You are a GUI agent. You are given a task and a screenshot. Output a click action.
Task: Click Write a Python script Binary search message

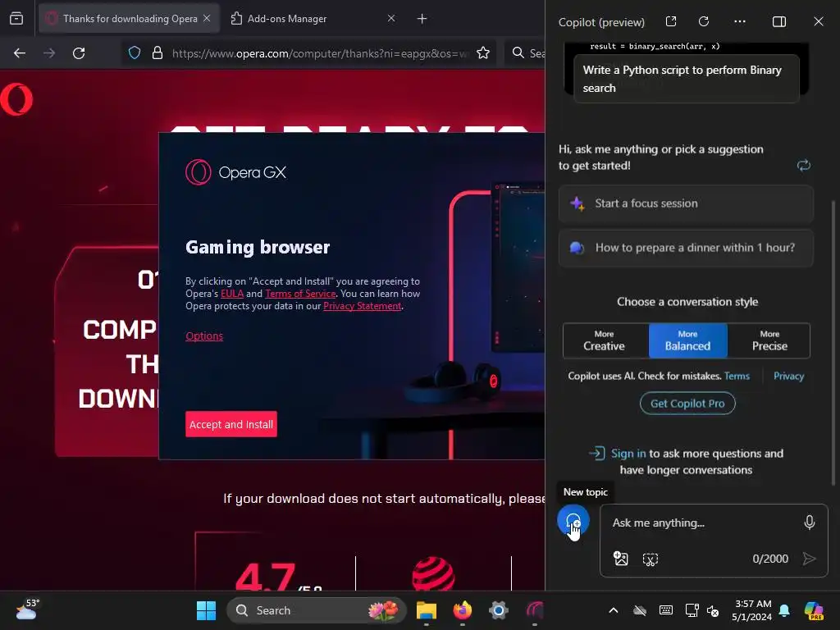[x=686, y=80]
